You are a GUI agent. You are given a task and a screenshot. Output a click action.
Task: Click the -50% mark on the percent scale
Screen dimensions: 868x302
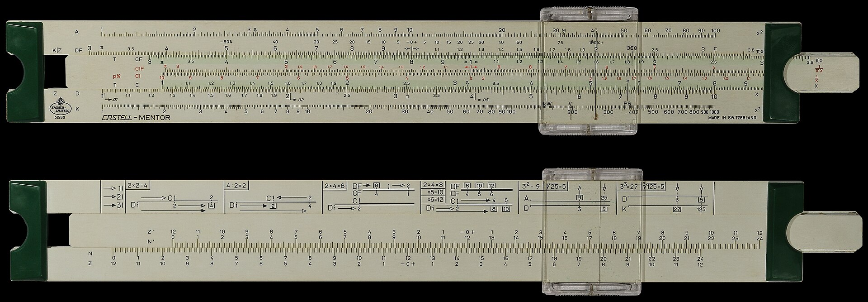(226, 42)
